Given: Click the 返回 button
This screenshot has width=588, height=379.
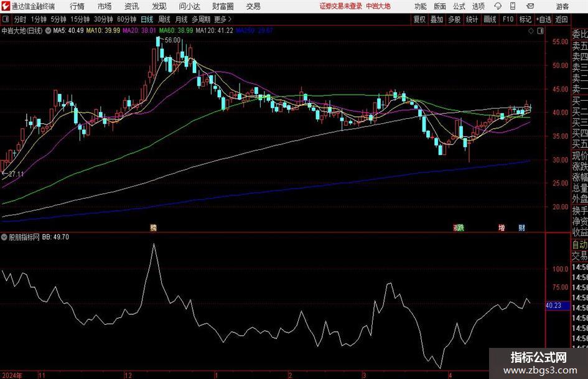Looking at the screenshot, I should (x=561, y=19).
